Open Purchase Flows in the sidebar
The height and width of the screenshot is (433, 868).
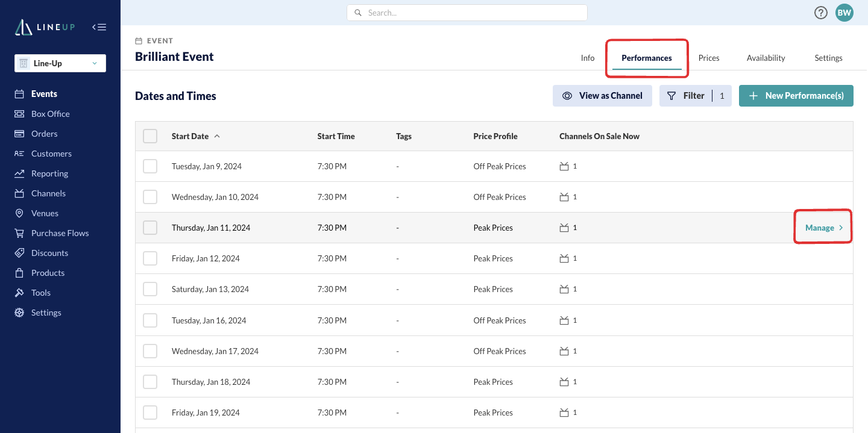pyautogui.click(x=60, y=233)
